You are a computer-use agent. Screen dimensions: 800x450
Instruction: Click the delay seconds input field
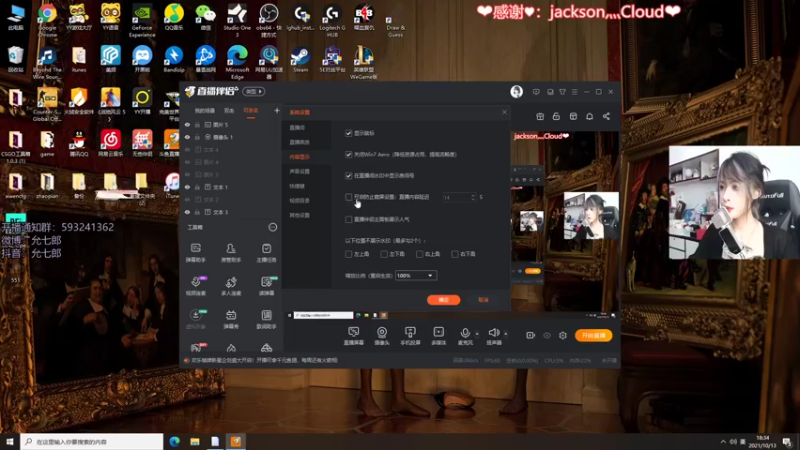[456, 197]
